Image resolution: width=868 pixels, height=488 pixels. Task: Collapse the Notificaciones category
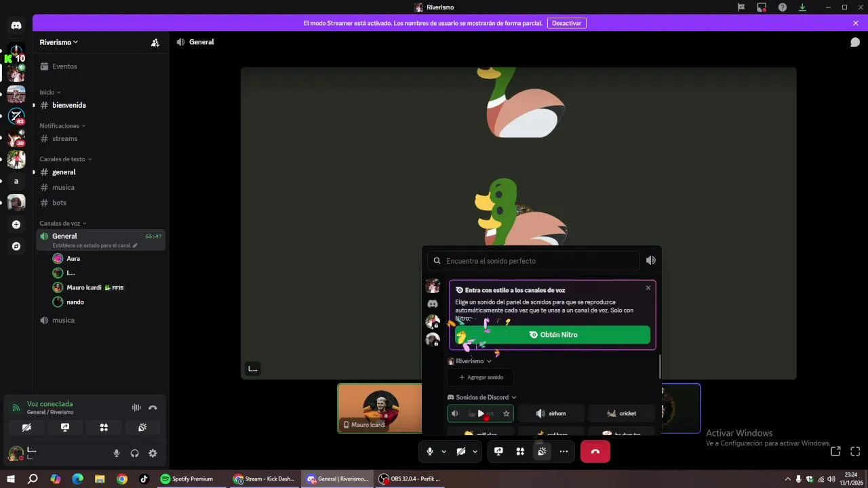pos(62,126)
